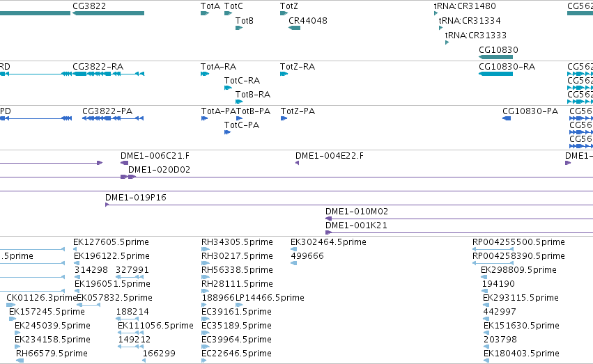Click EST EK157245.5prime label
This screenshot has height=364, width=593.
point(47,312)
